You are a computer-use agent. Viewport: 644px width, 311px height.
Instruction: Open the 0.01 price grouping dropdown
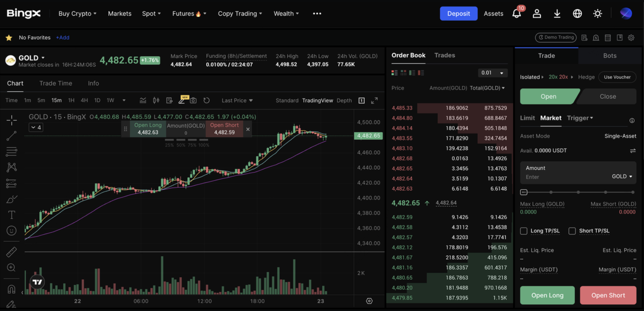[x=493, y=73]
